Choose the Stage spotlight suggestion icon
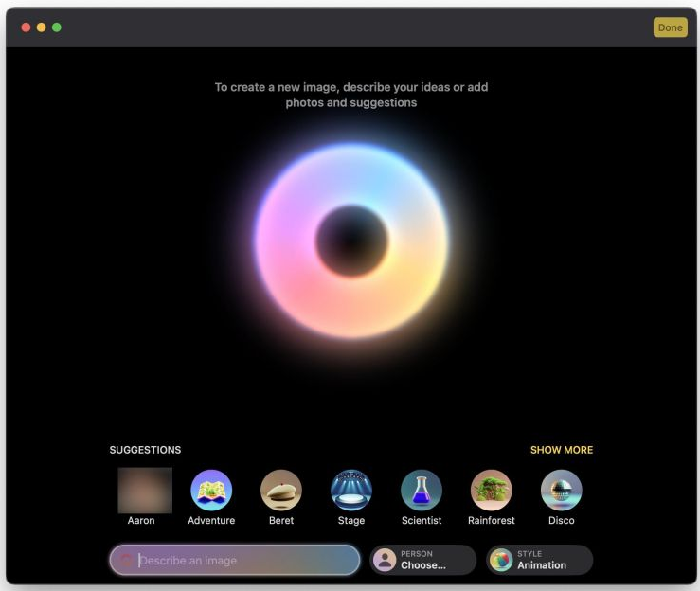Image resolution: width=700 pixels, height=591 pixels. [351, 490]
